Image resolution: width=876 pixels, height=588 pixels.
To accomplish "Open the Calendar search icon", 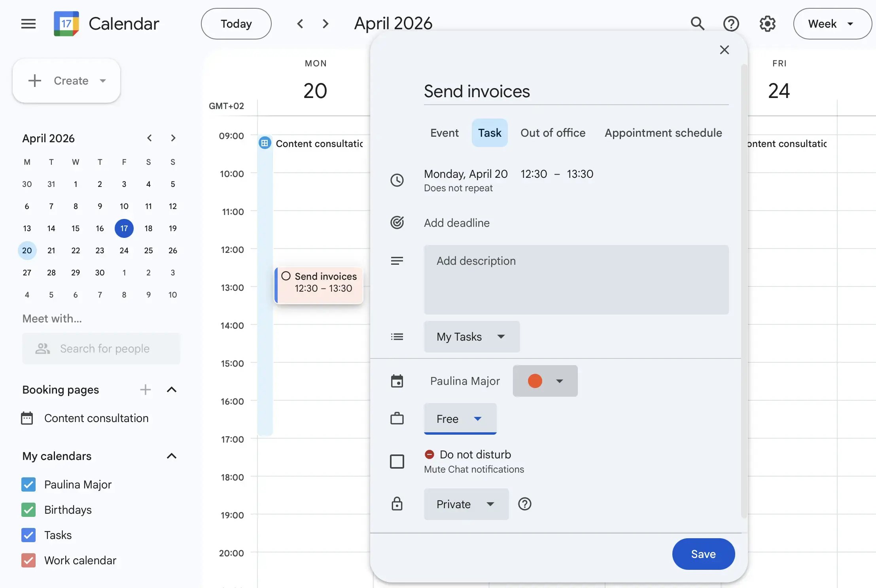I will [x=697, y=23].
